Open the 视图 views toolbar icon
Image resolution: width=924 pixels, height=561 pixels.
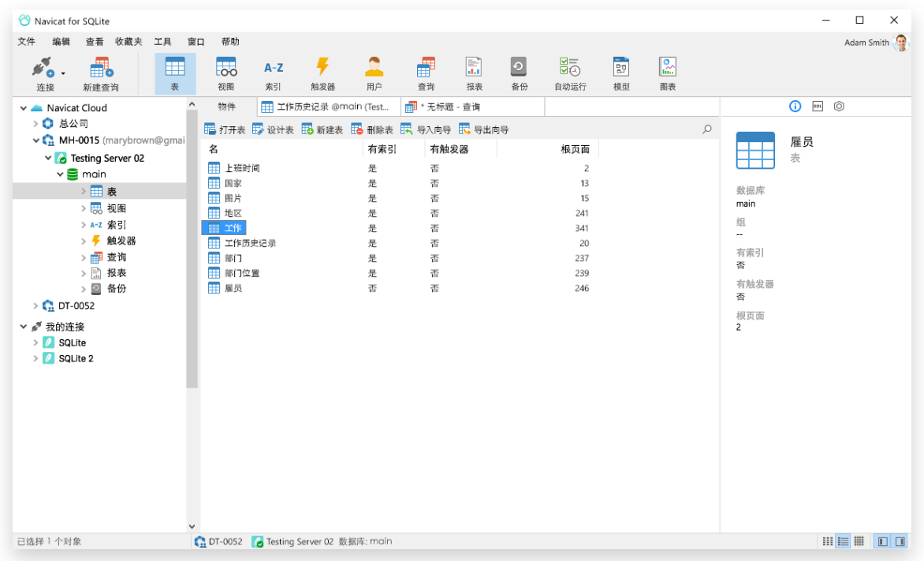tap(225, 73)
